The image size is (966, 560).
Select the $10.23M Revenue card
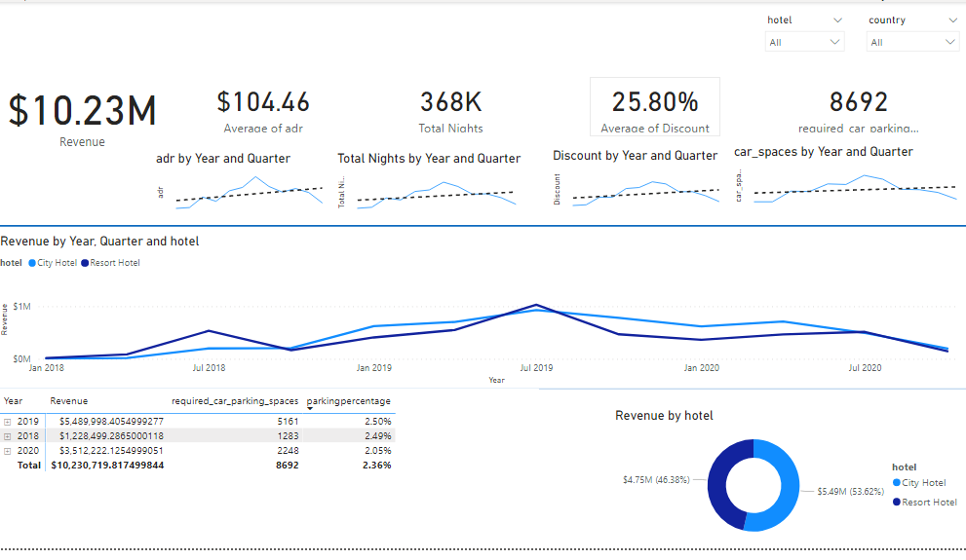point(82,118)
